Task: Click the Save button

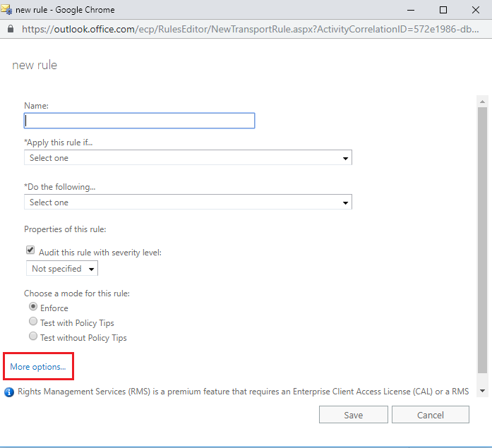Action: click(x=354, y=415)
